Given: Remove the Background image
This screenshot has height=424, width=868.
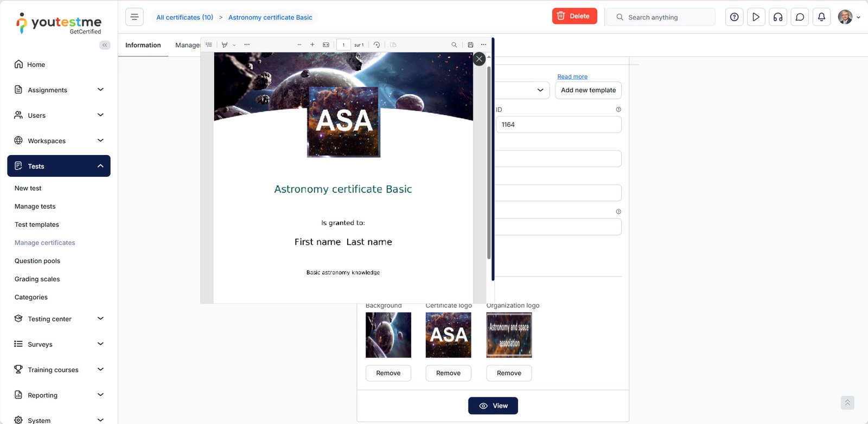Looking at the screenshot, I should point(388,373).
